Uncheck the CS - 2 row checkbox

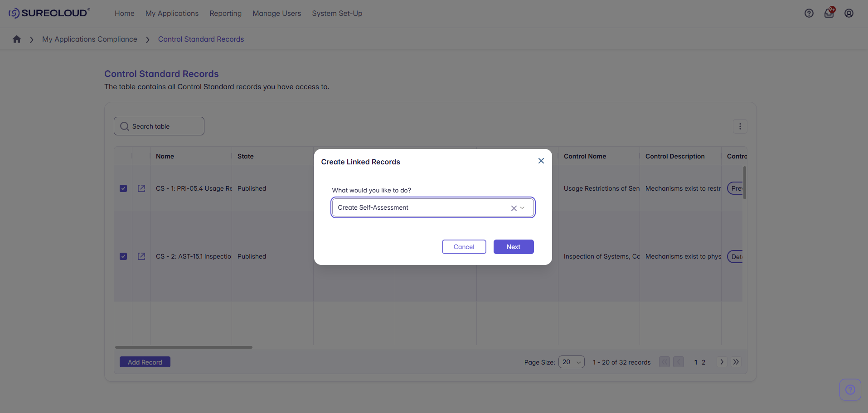(123, 256)
